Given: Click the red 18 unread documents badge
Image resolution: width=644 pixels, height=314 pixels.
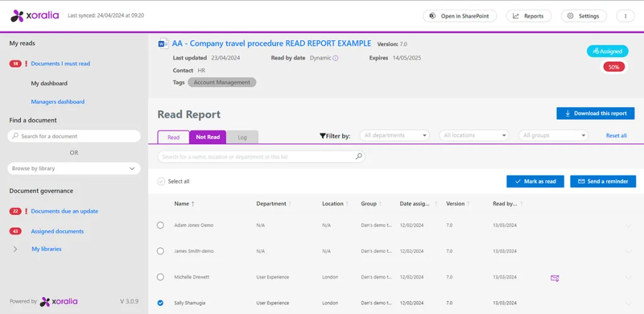Looking at the screenshot, I should tap(15, 64).
